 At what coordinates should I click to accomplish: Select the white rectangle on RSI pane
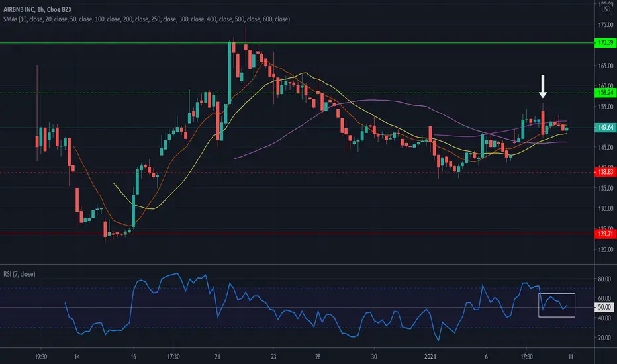click(556, 305)
